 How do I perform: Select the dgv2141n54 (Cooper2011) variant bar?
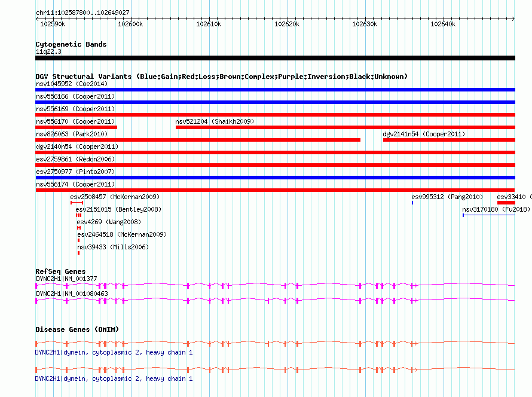click(450, 140)
